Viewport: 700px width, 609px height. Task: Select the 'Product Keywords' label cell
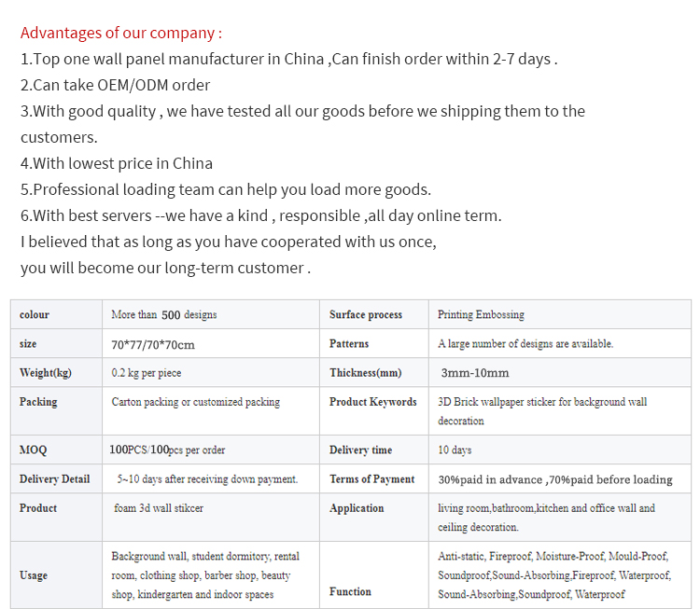(x=373, y=402)
